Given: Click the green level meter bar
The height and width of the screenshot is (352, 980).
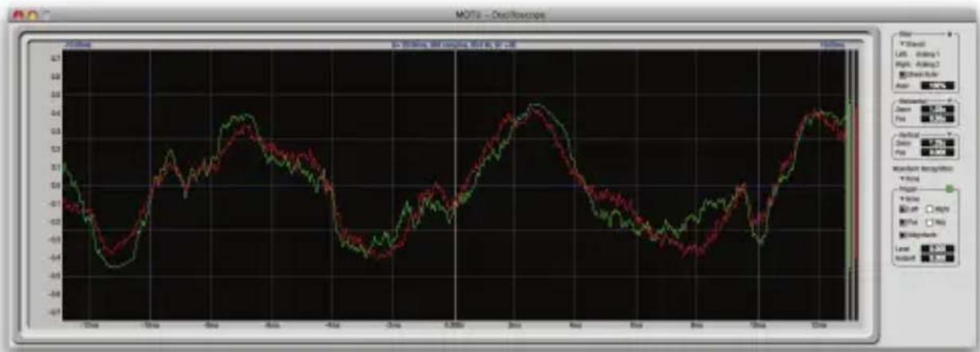Looking at the screenshot, I should coord(849,184).
